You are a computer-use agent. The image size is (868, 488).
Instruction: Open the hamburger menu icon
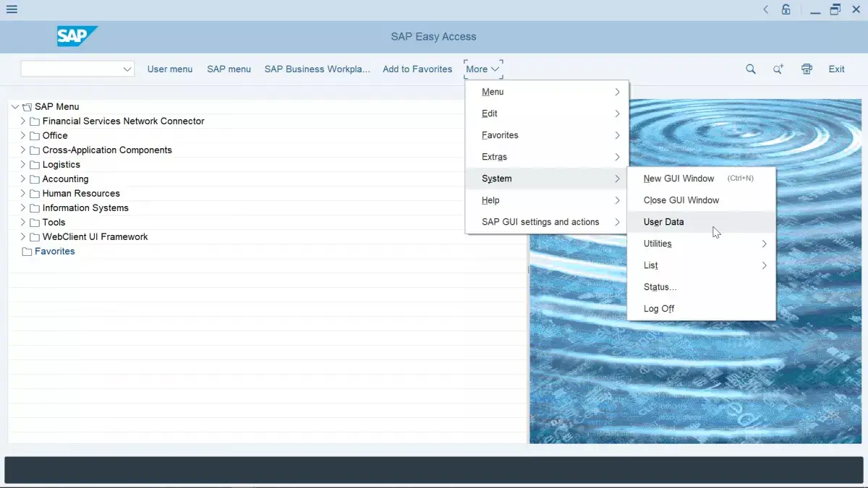click(11, 9)
